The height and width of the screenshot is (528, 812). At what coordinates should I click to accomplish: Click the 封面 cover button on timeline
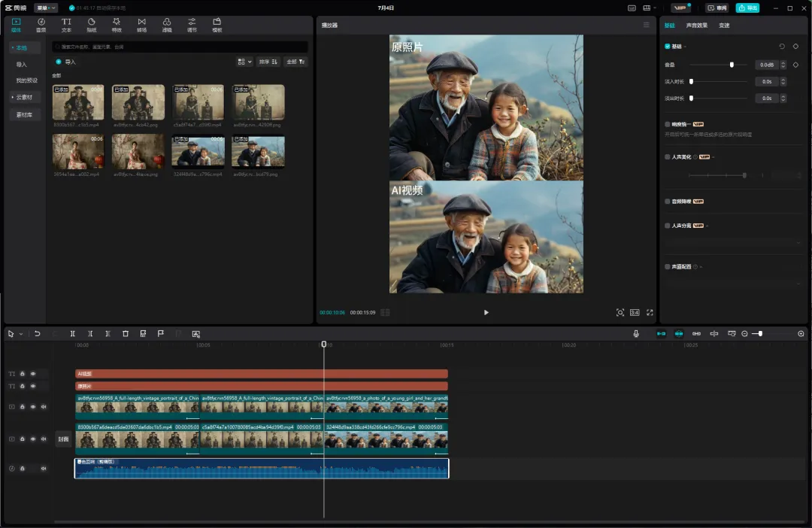(63, 439)
